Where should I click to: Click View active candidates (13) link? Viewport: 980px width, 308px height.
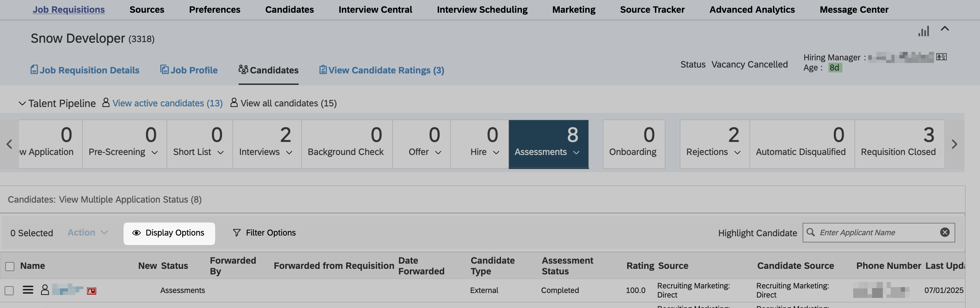coord(167,103)
